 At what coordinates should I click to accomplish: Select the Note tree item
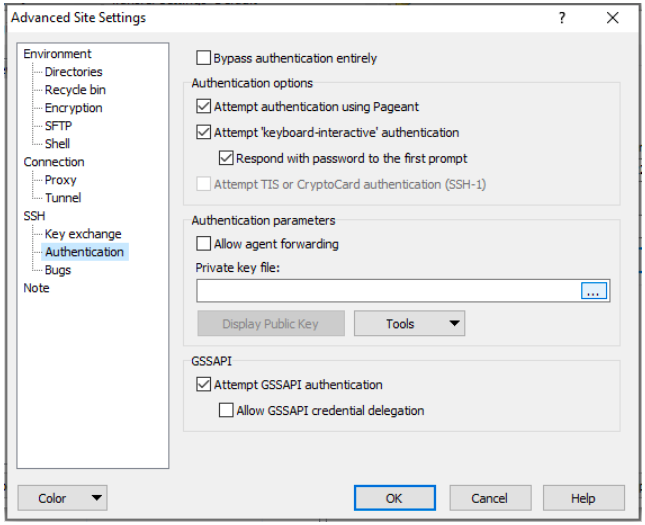coord(36,288)
